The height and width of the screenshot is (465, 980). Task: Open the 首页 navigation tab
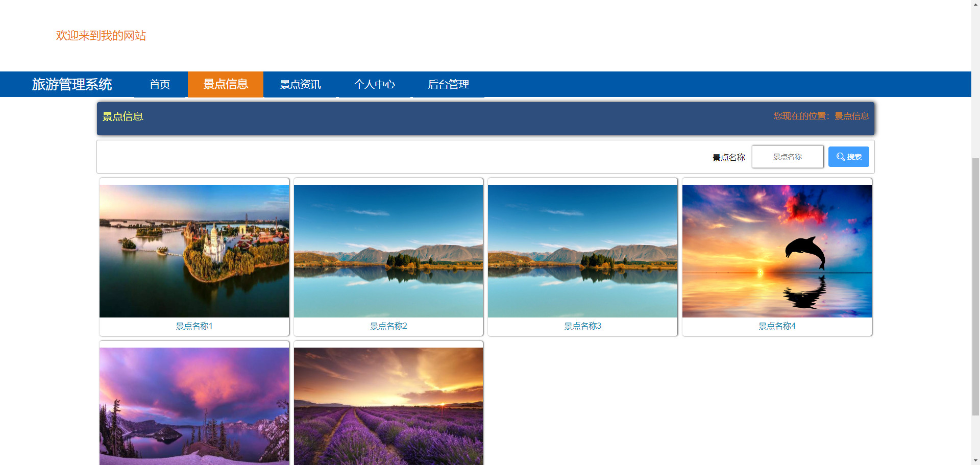coord(160,84)
